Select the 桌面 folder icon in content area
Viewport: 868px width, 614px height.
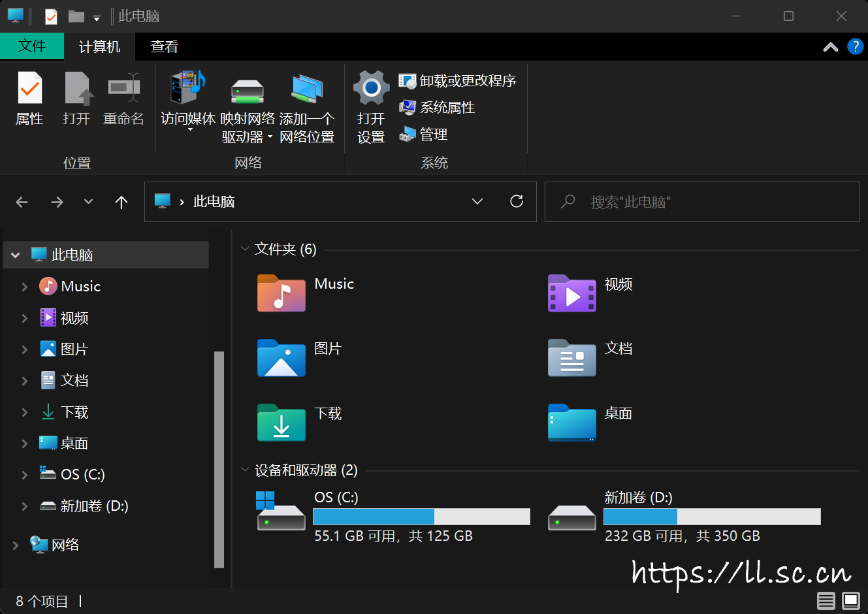coord(572,423)
